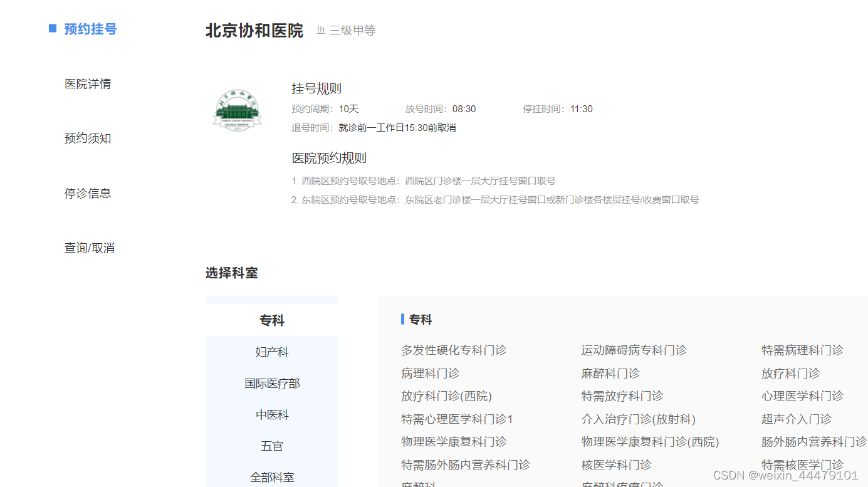The width and height of the screenshot is (868, 487).
Task: Click the grade icon next to 三级甲等
Action: (x=322, y=29)
